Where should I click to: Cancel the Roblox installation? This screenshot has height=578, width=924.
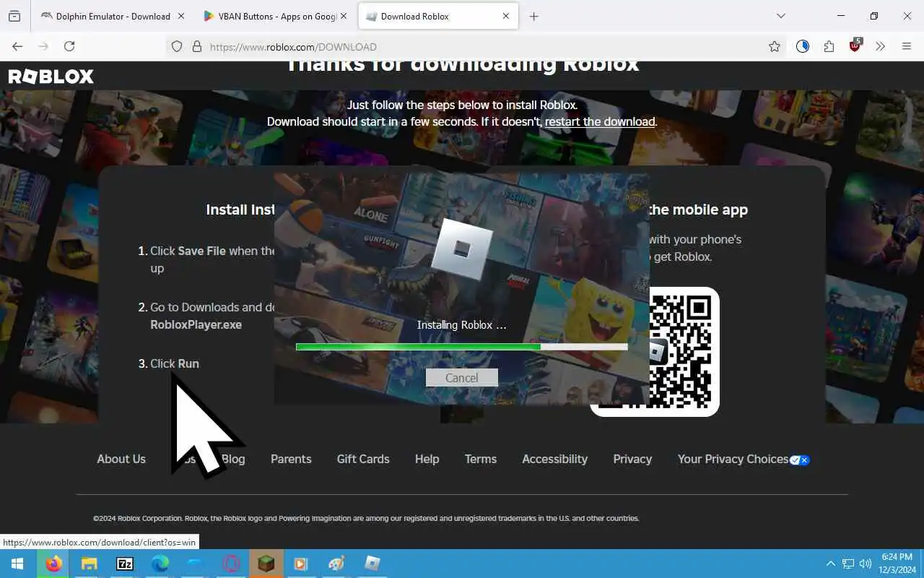point(462,378)
